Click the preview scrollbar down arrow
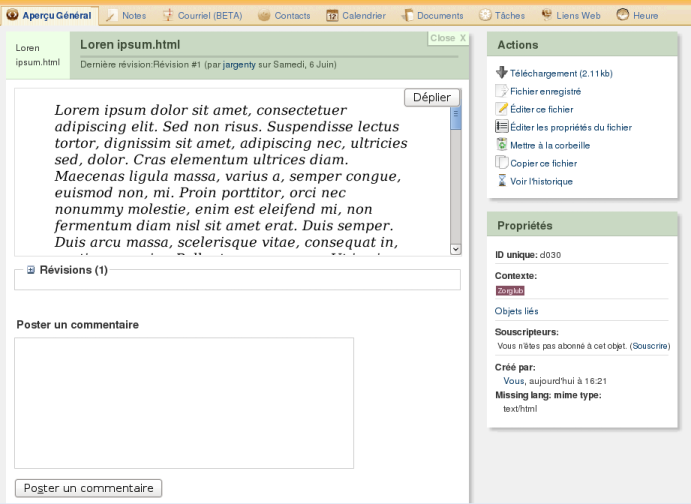The image size is (691, 504). point(456,249)
